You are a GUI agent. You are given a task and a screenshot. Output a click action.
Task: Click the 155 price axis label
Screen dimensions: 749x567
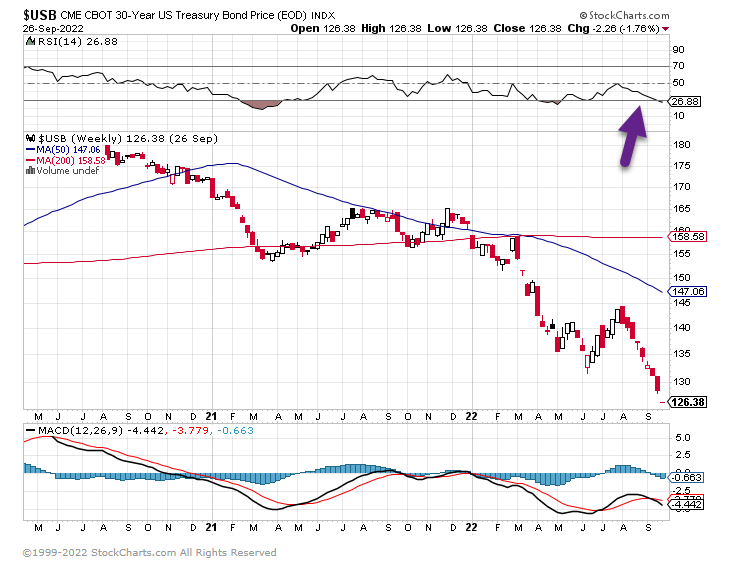coord(681,254)
